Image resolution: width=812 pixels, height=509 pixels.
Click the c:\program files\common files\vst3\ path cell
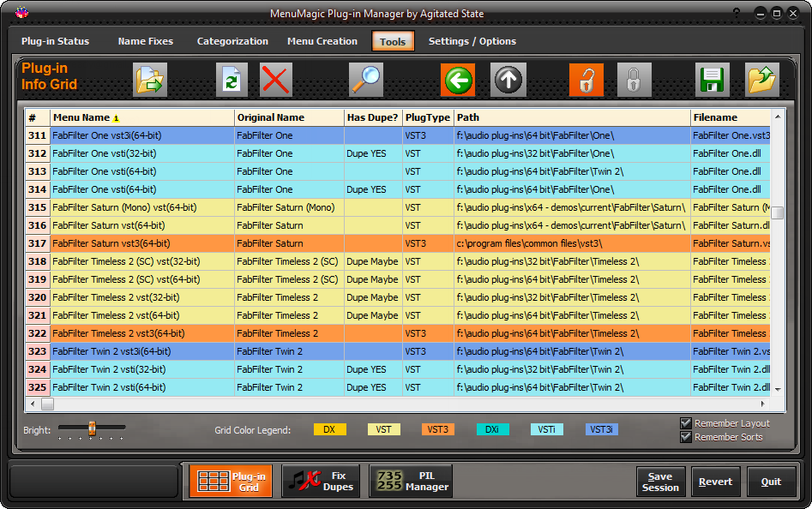572,243
